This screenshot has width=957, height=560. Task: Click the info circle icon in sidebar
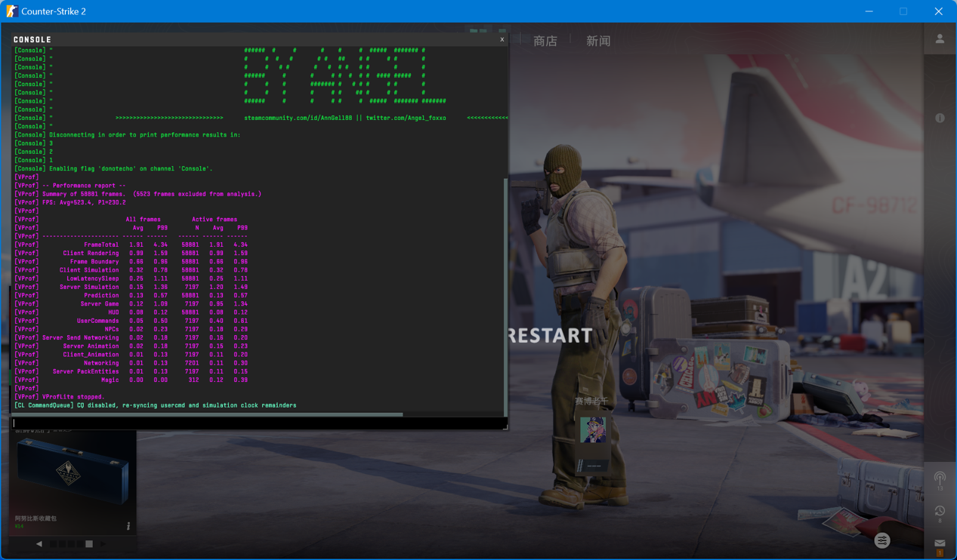coord(940,118)
